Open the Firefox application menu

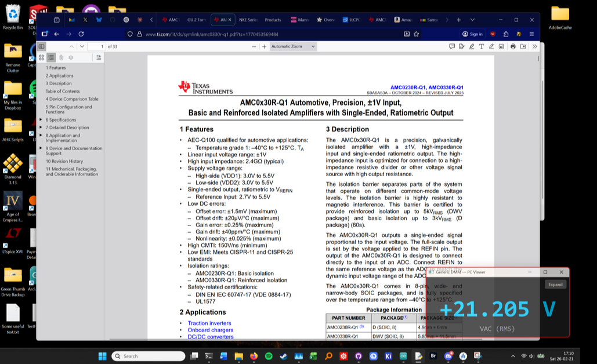[531, 34]
